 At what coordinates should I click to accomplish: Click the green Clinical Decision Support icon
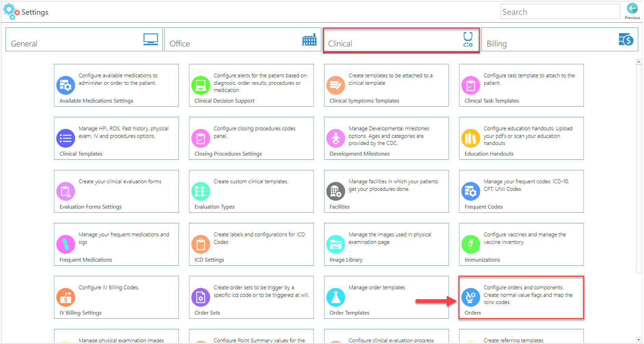(201, 85)
